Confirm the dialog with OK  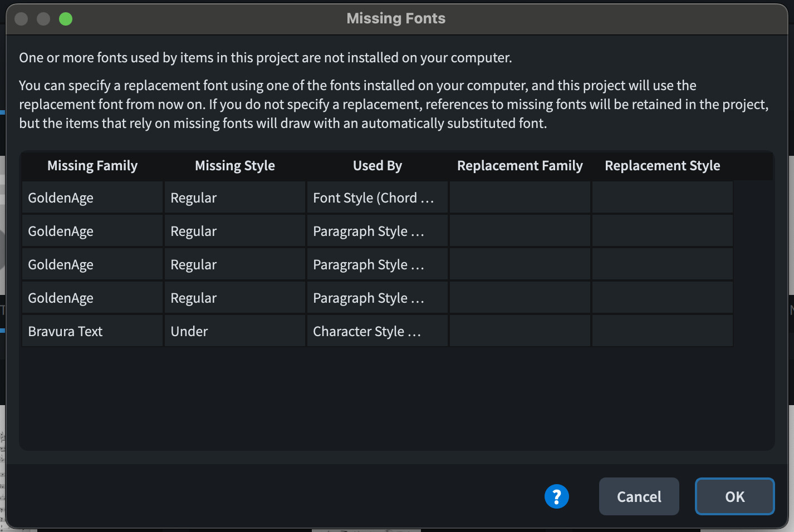tap(734, 496)
